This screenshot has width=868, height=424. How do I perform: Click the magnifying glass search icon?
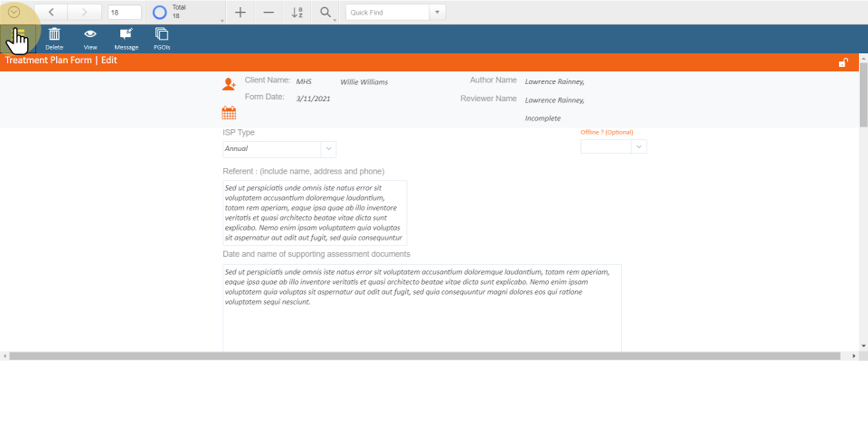pyautogui.click(x=325, y=13)
